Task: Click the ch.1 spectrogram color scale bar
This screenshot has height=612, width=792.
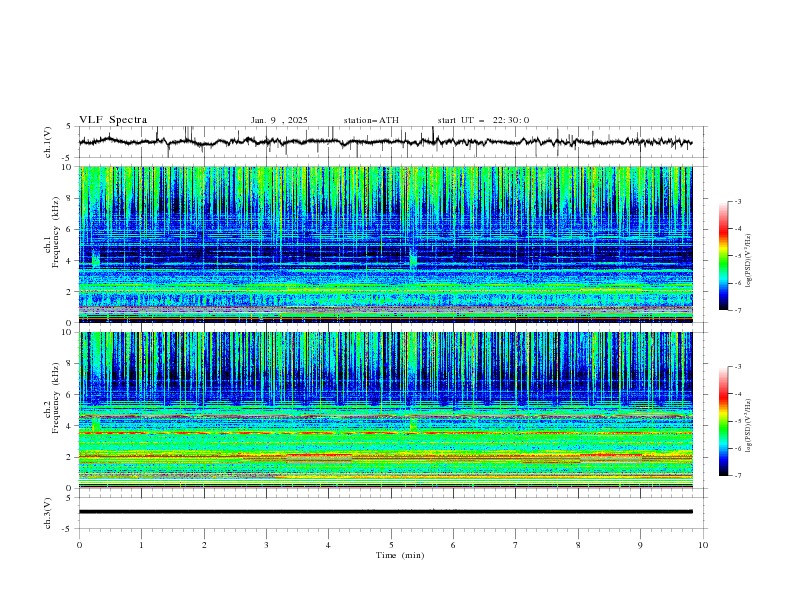Action: click(x=723, y=255)
